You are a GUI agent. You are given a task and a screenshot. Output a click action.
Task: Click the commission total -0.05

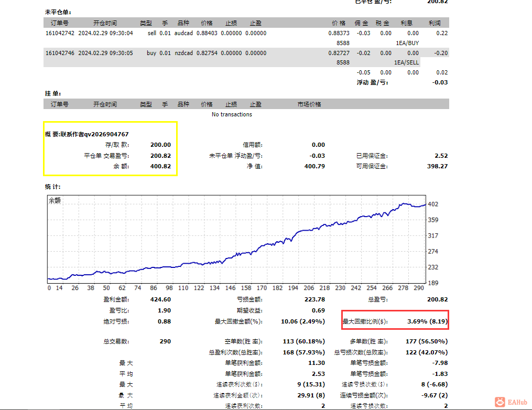pyautogui.click(x=363, y=72)
